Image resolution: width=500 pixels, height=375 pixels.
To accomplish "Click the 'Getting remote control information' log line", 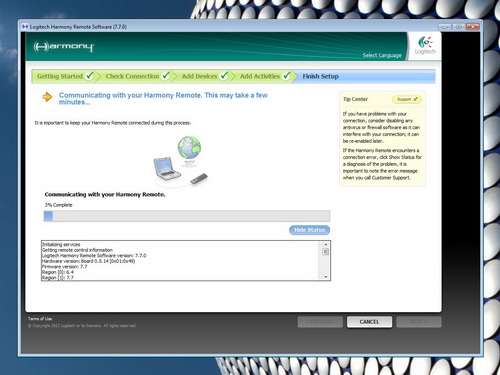I will (77, 250).
